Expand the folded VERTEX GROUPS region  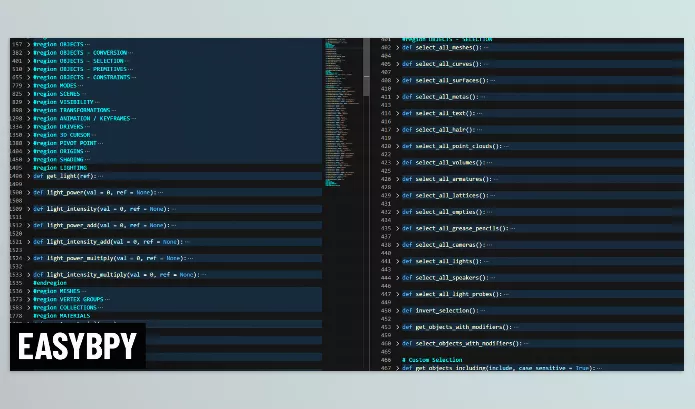[29, 299]
